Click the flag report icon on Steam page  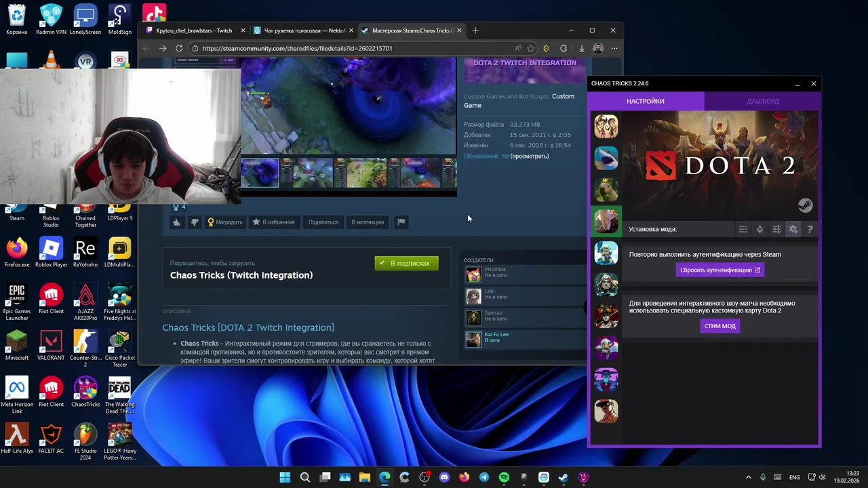click(x=401, y=222)
